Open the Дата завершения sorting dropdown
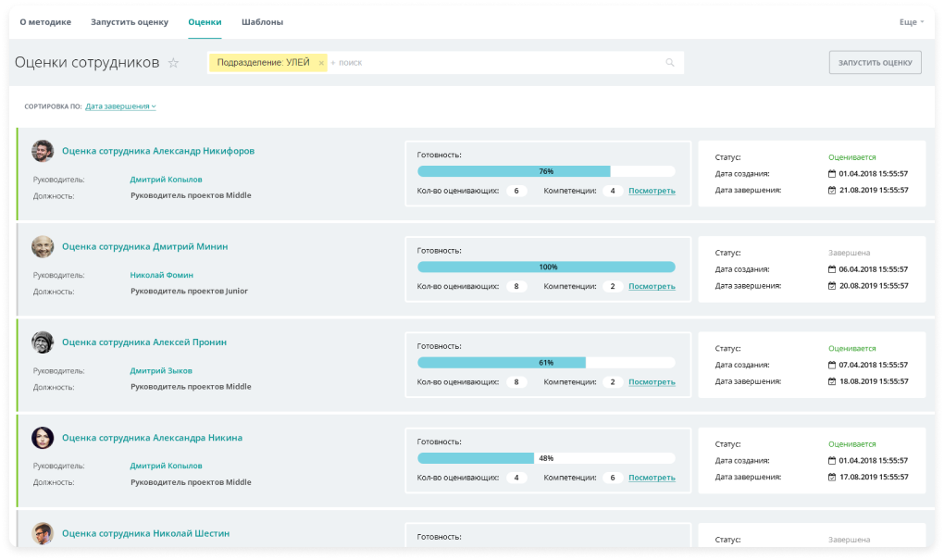This screenshot has width=944, height=560. click(120, 106)
